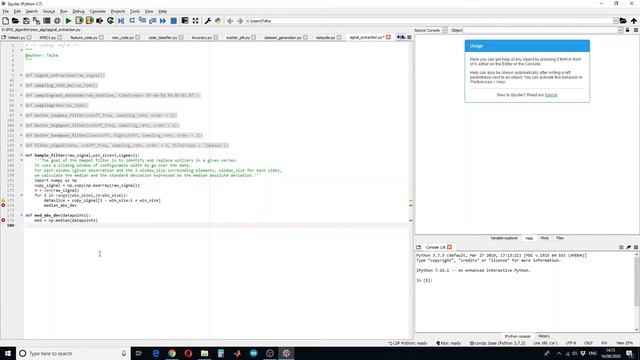Open Preferences with the wrench icon
640x360 pixels.
click(x=207, y=21)
